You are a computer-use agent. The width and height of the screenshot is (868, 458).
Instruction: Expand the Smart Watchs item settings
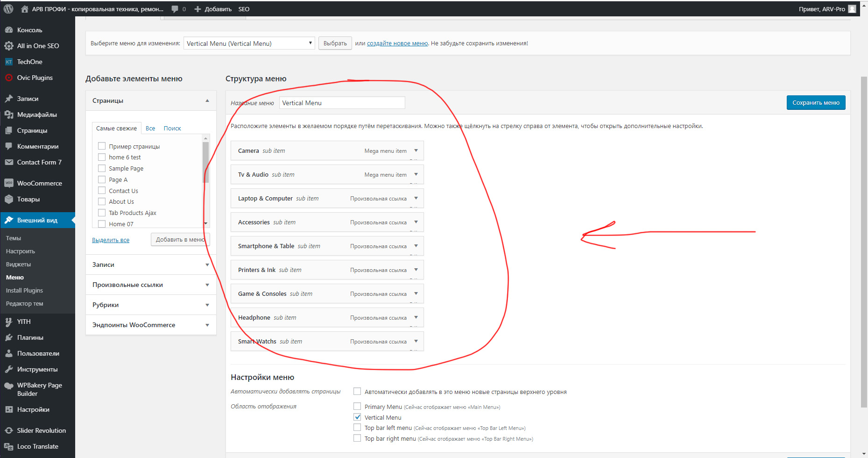click(416, 341)
